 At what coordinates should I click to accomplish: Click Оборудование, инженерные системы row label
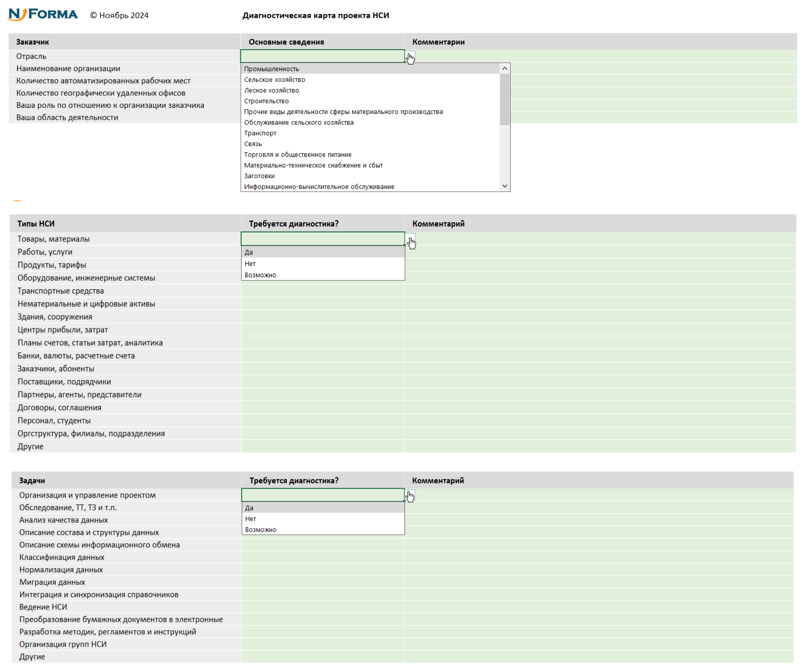tap(86, 278)
